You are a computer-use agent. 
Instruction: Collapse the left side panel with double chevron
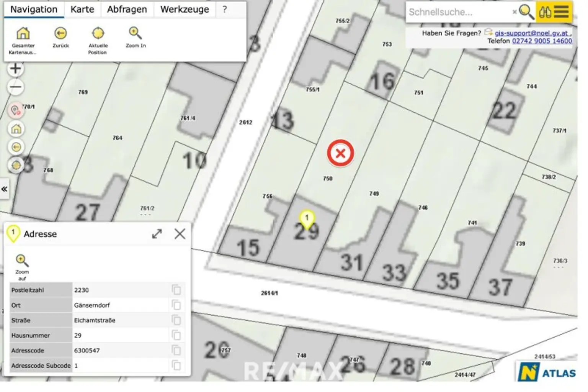tap(4, 189)
